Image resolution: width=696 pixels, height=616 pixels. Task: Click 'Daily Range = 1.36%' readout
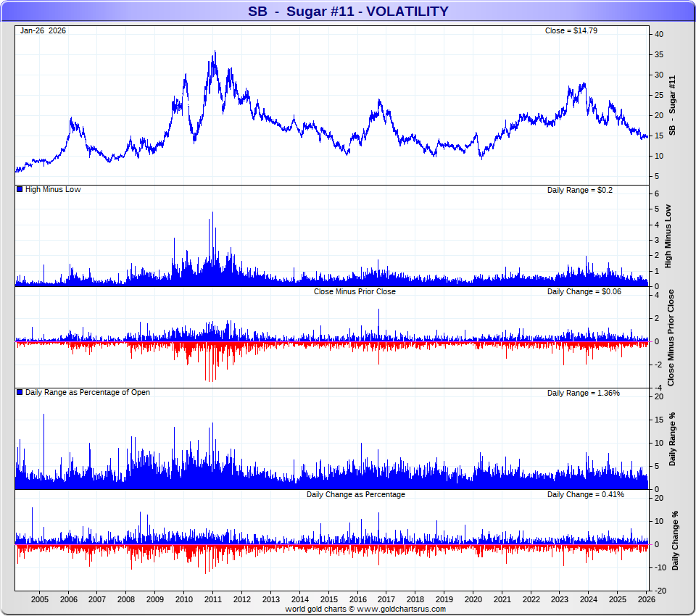[583, 393]
